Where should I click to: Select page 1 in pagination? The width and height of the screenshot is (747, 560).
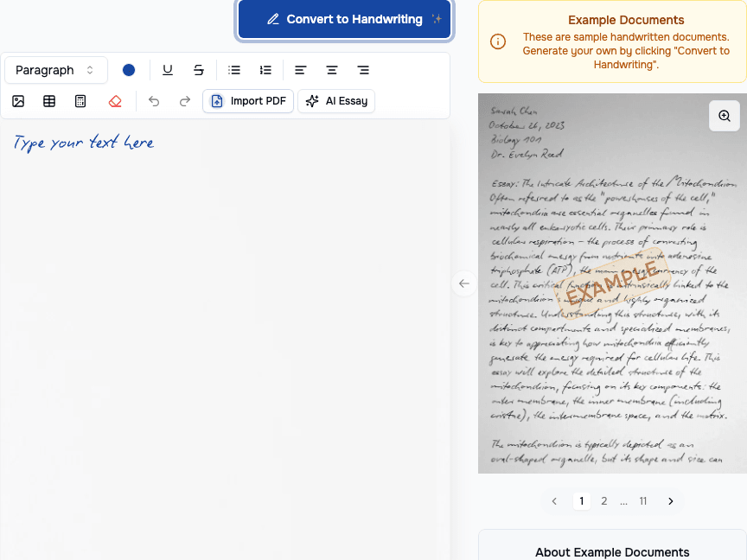(x=581, y=501)
